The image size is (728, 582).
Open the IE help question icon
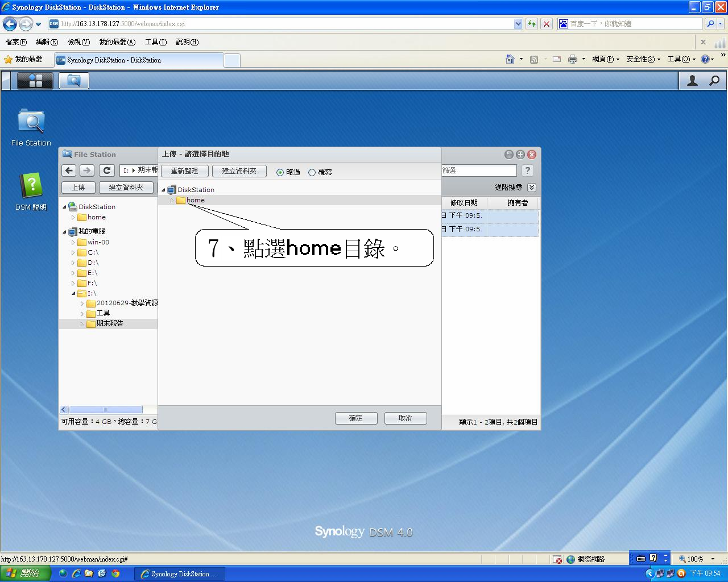[705, 59]
